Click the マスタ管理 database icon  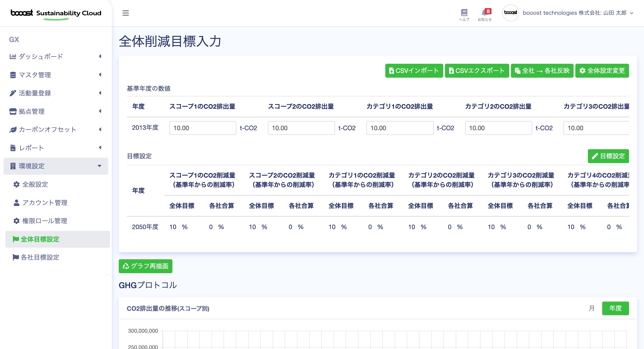pos(13,75)
